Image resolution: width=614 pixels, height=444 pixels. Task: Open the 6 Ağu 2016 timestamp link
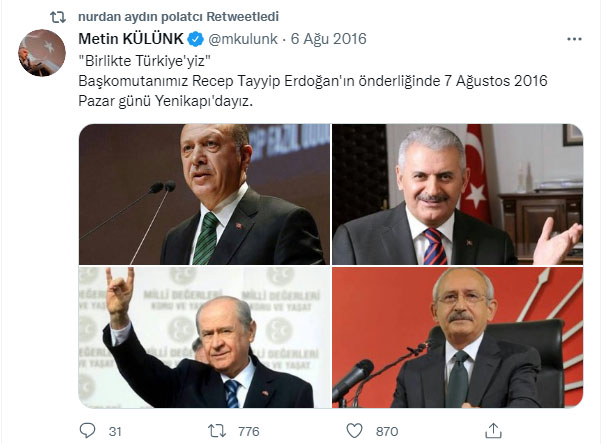[x=328, y=39]
